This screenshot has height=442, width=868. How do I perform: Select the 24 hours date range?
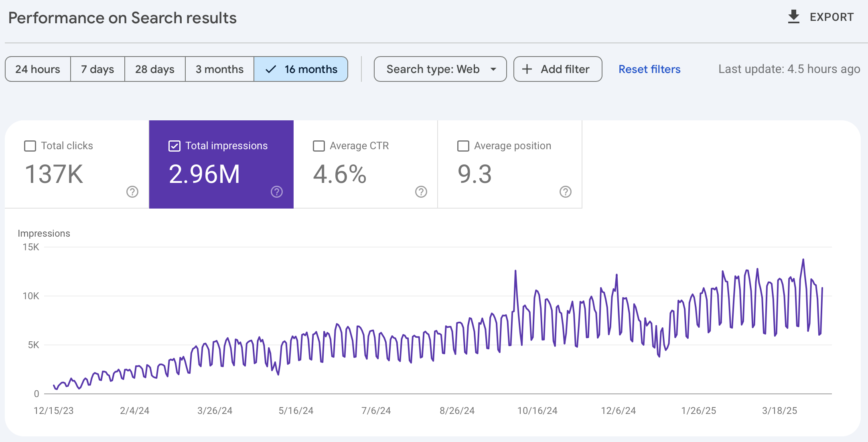point(38,69)
